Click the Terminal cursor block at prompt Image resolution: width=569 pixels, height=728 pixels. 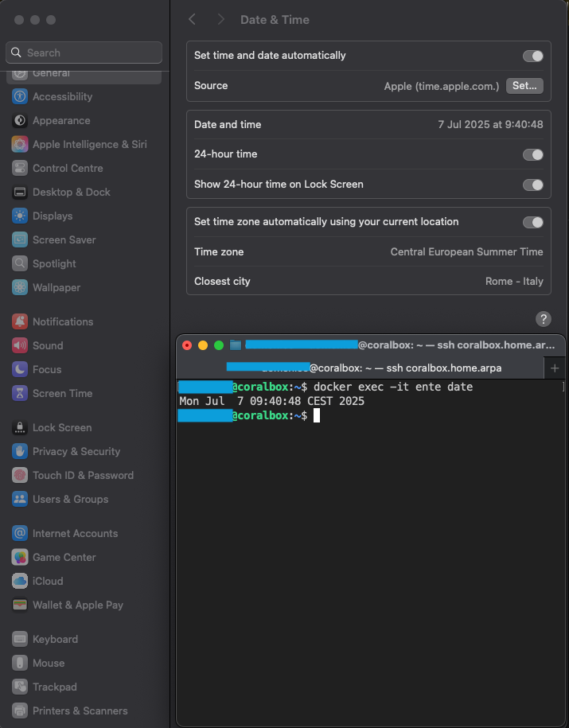pyautogui.click(x=317, y=415)
